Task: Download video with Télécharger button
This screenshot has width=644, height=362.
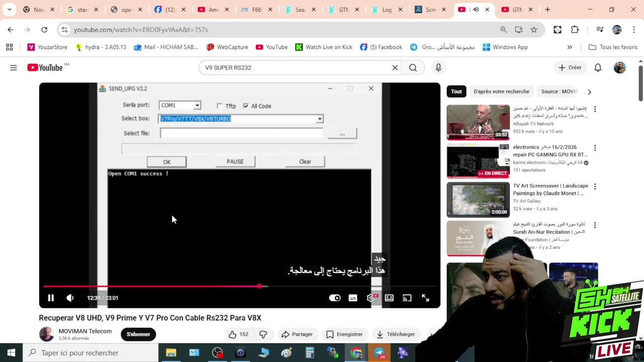Action: [x=395, y=334]
